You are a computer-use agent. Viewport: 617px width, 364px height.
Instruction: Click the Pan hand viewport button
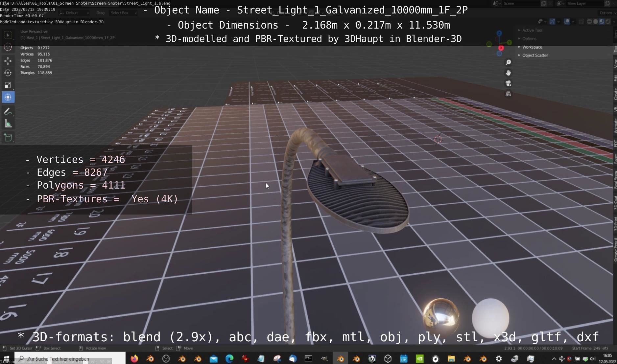[508, 73]
